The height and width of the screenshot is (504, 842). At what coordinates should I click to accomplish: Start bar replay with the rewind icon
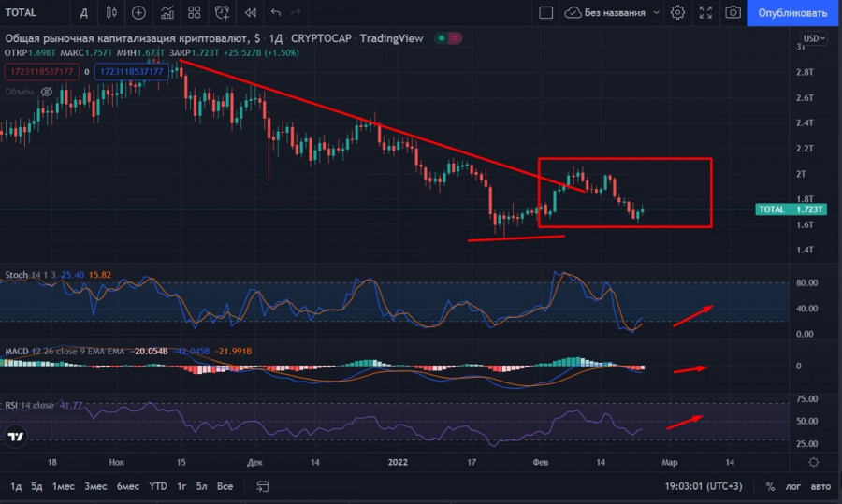click(x=250, y=13)
